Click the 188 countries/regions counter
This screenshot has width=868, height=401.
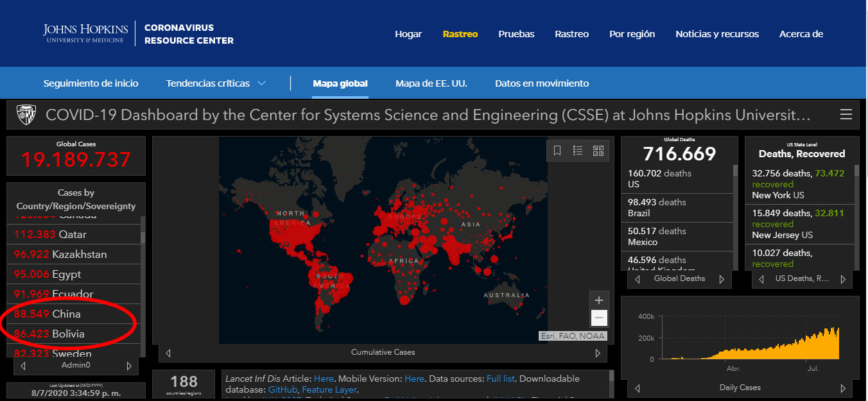point(184,385)
